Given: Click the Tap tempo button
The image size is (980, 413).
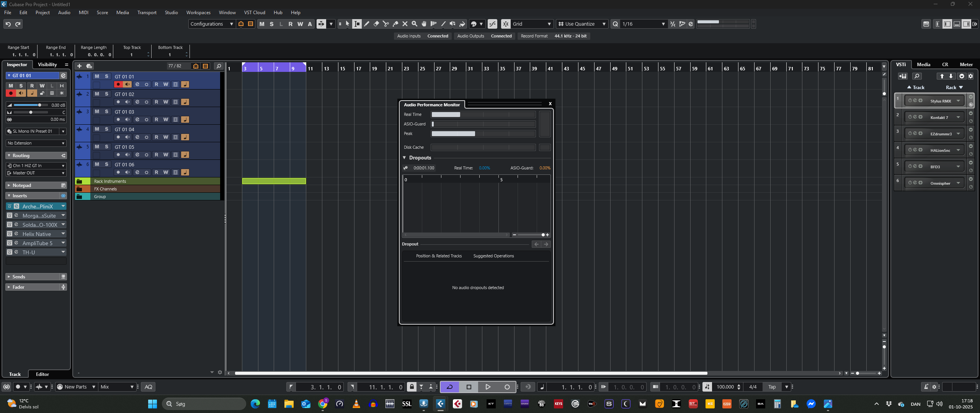Looking at the screenshot, I should point(772,387).
